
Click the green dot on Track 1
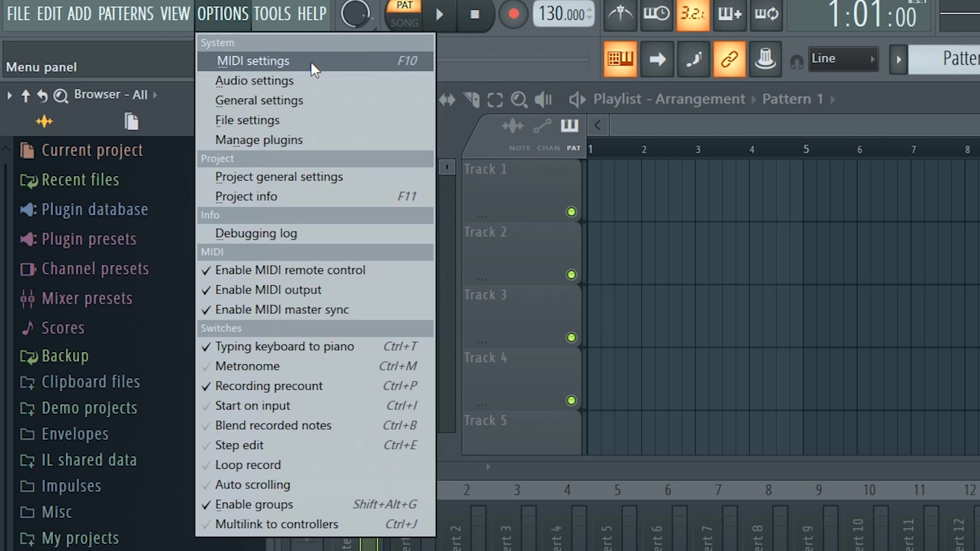(572, 211)
